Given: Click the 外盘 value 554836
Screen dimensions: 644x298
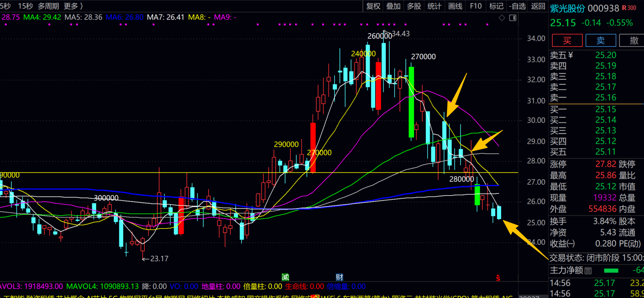Looking at the screenshot, I should click(602, 209).
